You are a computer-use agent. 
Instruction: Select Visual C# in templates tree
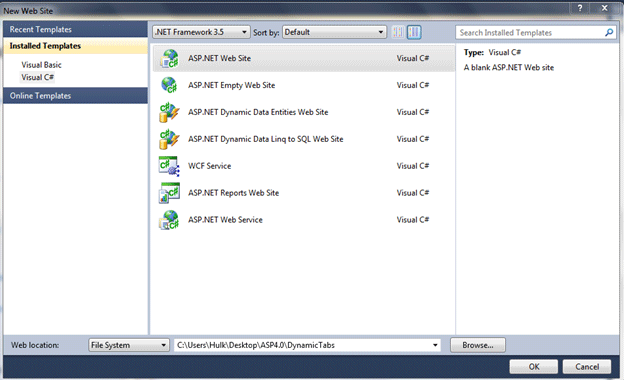[37, 77]
